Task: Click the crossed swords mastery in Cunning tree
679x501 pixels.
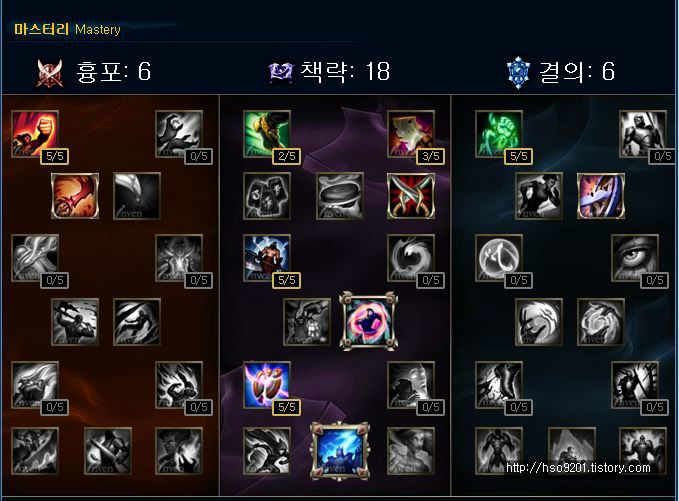Action: pyautogui.click(x=411, y=196)
